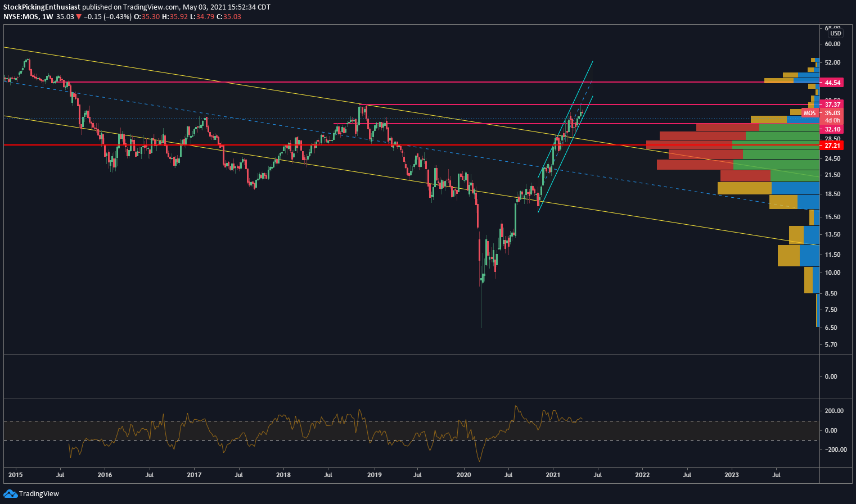Click the 1W timeframe text in header

[x=47, y=17]
